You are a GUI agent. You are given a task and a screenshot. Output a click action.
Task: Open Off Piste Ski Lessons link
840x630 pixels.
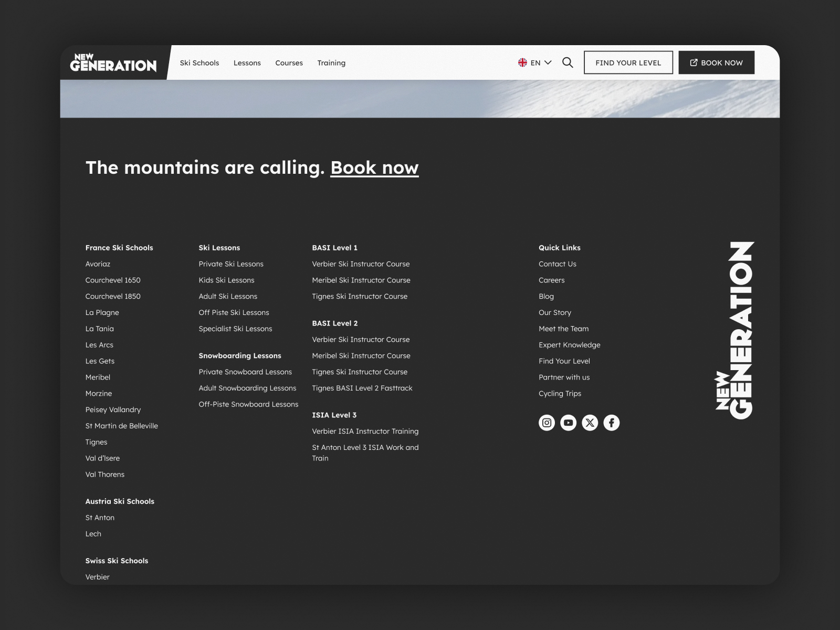coord(234,313)
